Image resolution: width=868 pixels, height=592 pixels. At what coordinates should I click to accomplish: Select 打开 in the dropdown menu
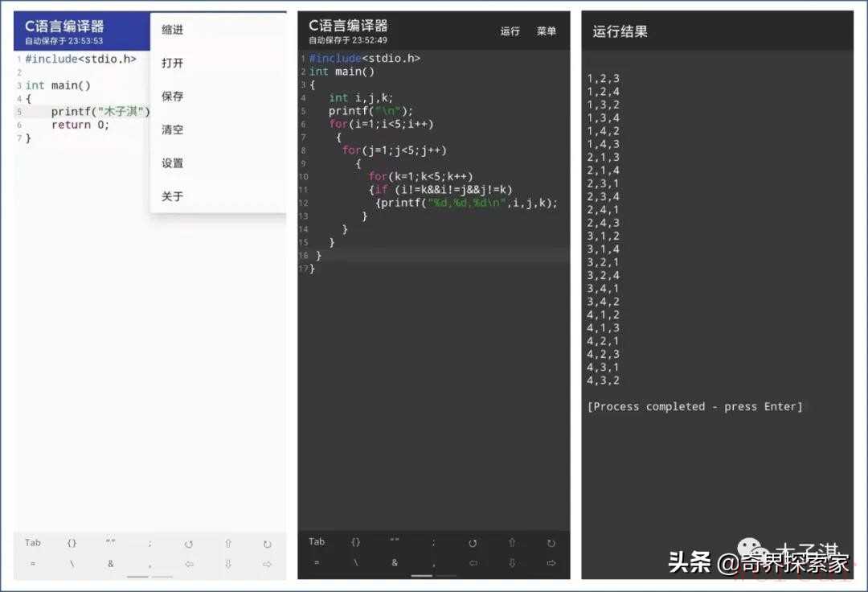(x=173, y=63)
